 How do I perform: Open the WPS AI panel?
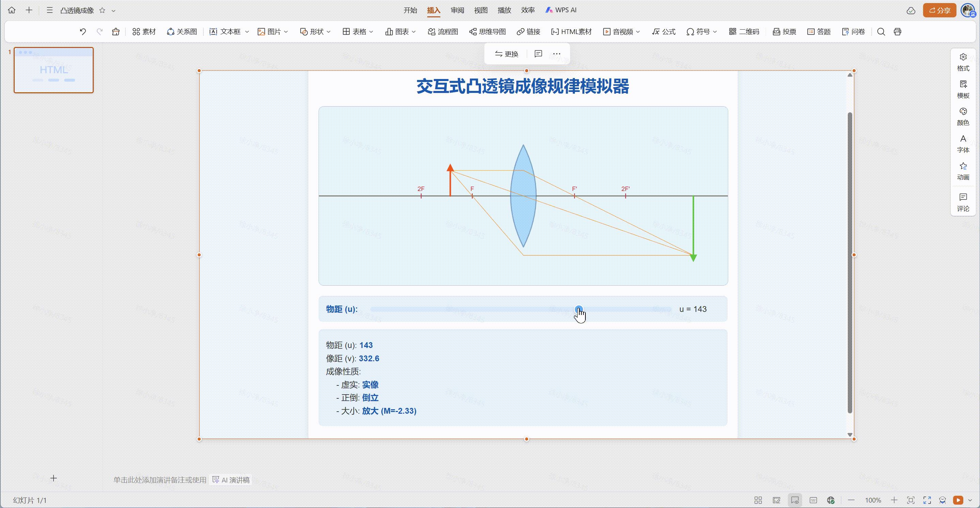tap(561, 10)
